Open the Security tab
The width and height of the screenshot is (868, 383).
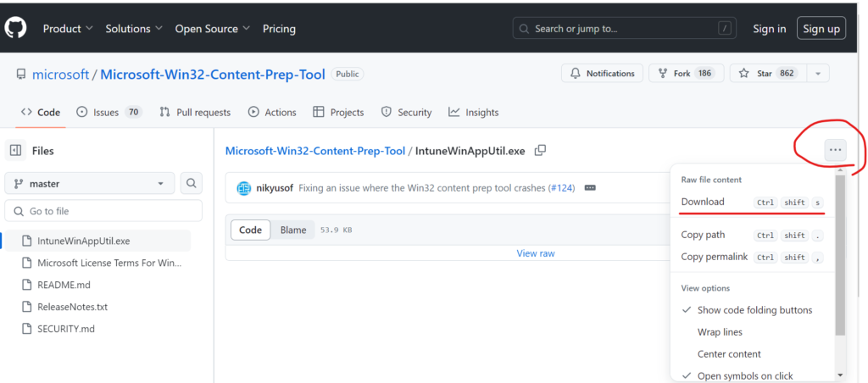coord(406,113)
